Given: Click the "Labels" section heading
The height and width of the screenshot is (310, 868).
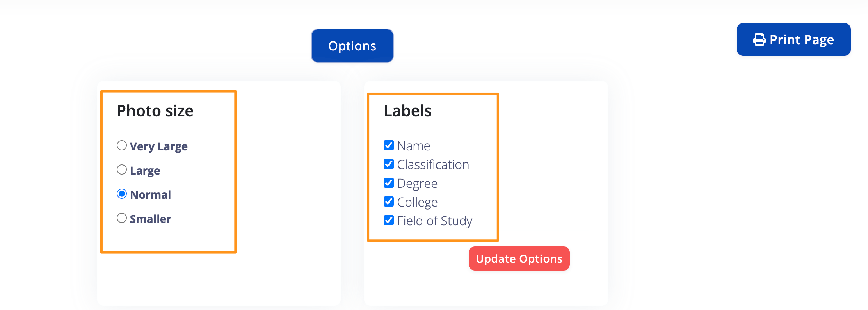Looking at the screenshot, I should click(x=407, y=111).
